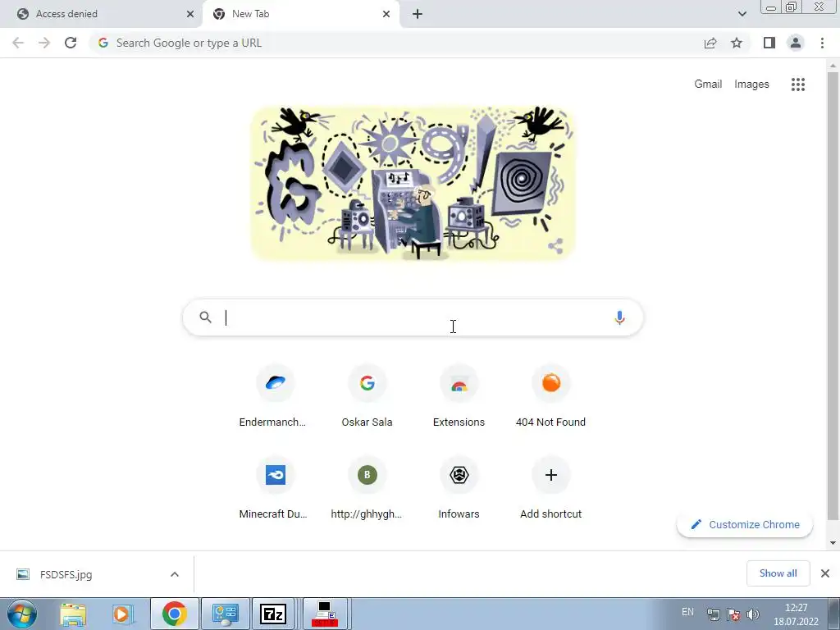Open the Windows Start menu orb
Viewport: 840px width, 630px height.
click(21, 614)
